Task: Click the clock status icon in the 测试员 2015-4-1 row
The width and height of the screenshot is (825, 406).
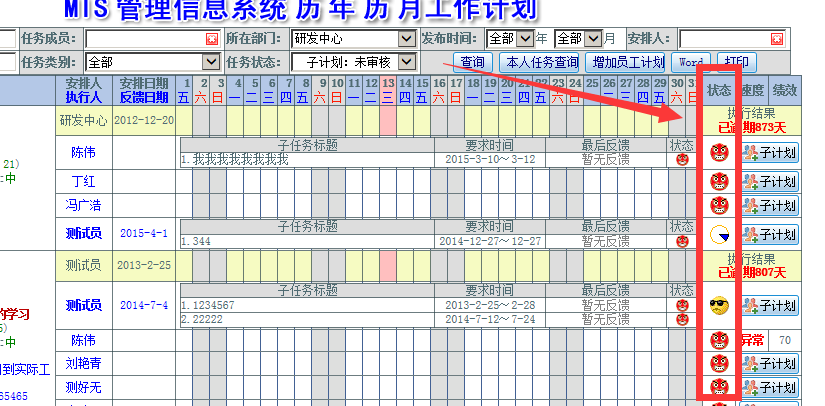Action: tap(719, 234)
